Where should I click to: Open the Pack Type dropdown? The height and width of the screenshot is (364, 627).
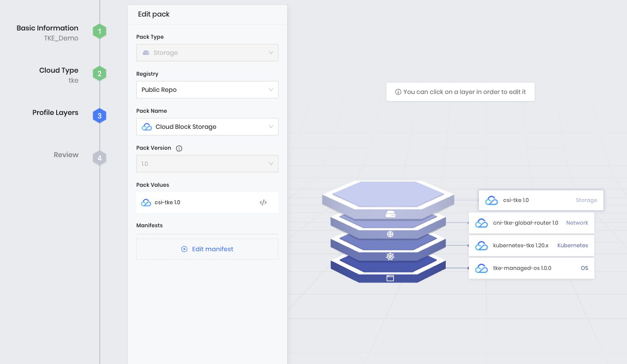click(x=207, y=52)
